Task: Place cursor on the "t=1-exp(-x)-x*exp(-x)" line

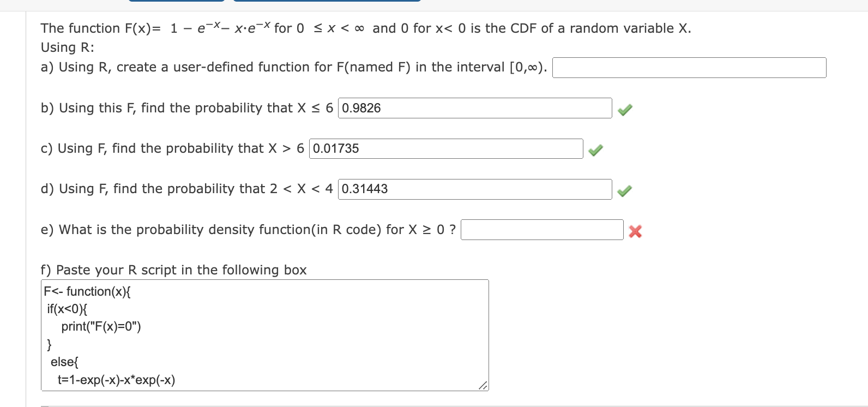Action: click(116, 380)
